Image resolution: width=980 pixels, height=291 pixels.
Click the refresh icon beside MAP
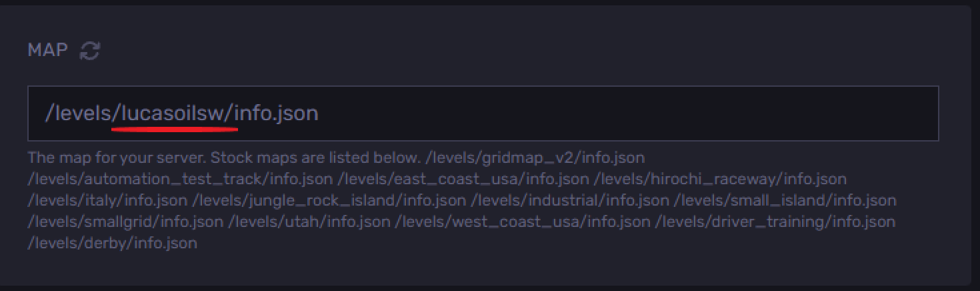90,51
